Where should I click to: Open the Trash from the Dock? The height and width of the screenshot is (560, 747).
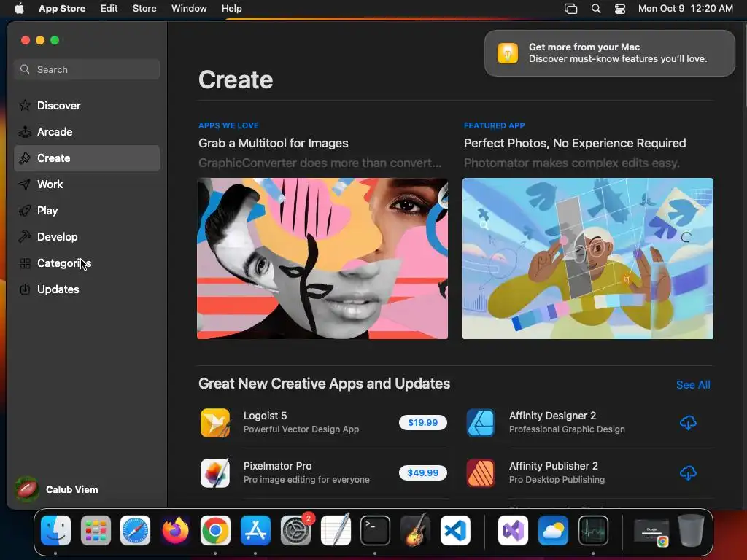coord(692,530)
